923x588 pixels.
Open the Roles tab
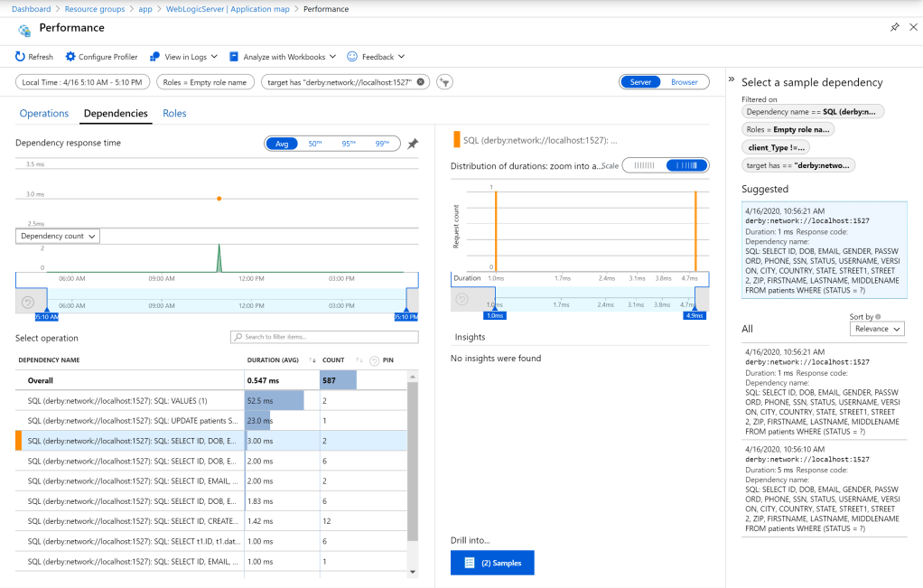click(174, 114)
